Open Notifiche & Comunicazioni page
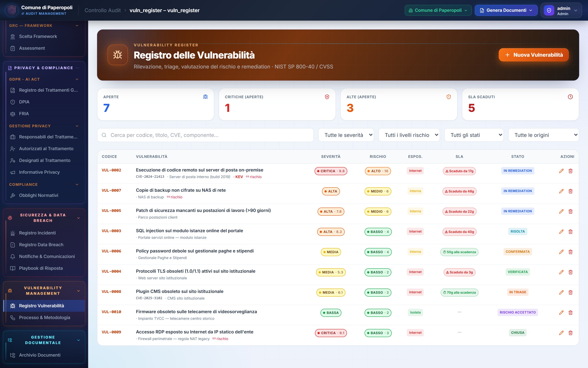Image resolution: width=588 pixels, height=368 pixels. pyautogui.click(x=44, y=256)
